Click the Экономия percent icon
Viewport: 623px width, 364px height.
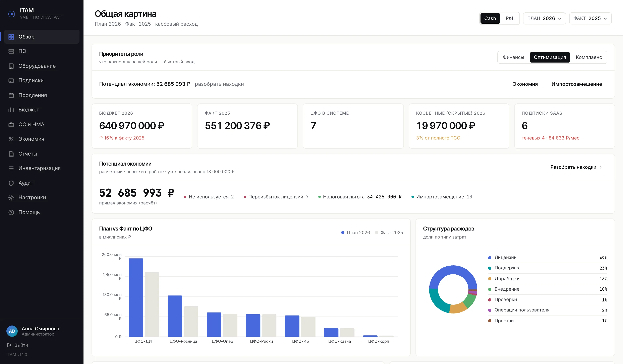11,139
